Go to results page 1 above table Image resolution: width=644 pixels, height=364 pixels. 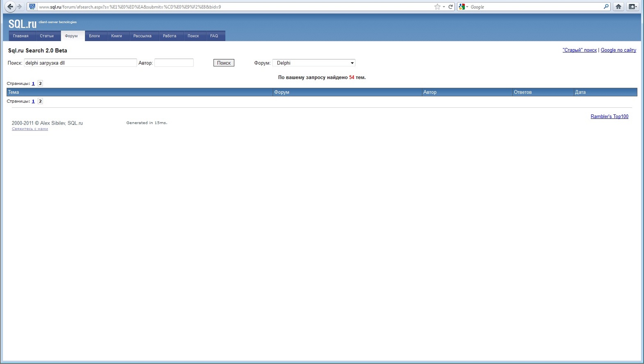pos(33,84)
